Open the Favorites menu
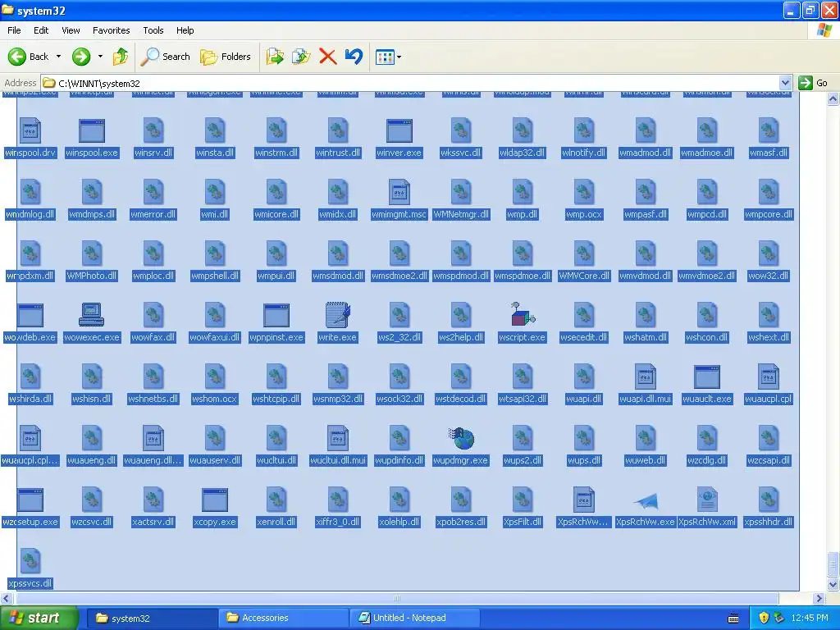Image resolution: width=840 pixels, height=630 pixels. [x=111, y=30]
